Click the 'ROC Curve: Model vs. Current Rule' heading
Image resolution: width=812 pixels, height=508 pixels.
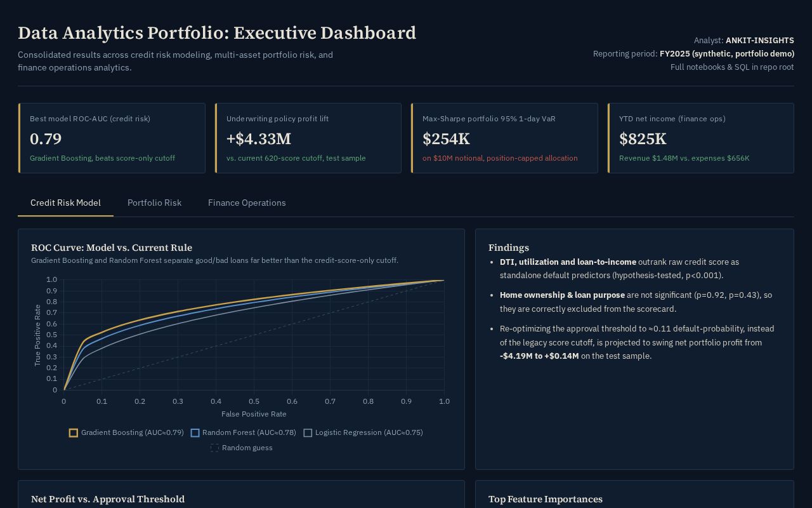(x=112, y=248)
